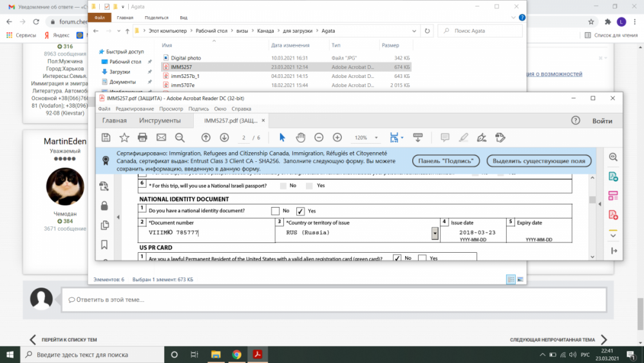This screenshot has height=363, width=644.
Task: Expand Country or territory of issue dropdown
Action: coord(435,233)
